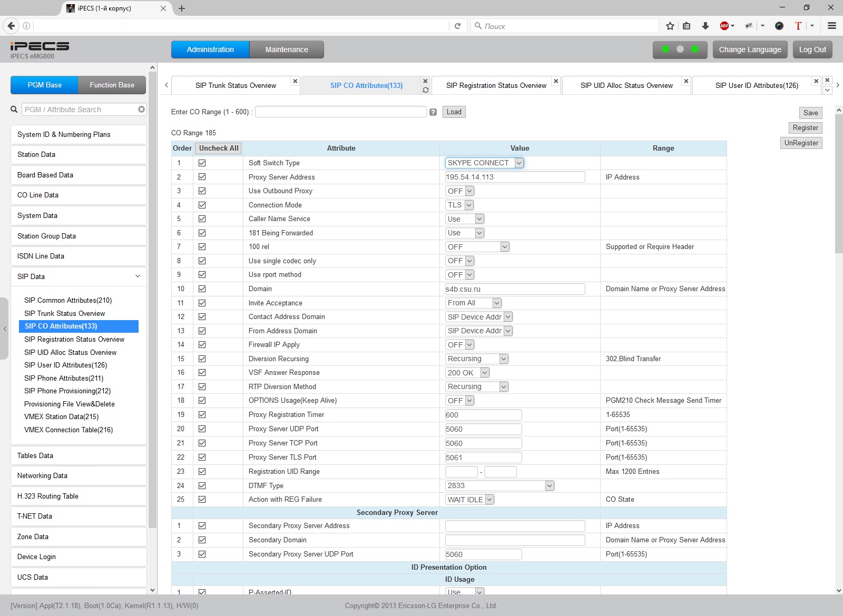Switch to the Maintenance tab
This screenshot has height=616, width=843.
coord(287,49)
